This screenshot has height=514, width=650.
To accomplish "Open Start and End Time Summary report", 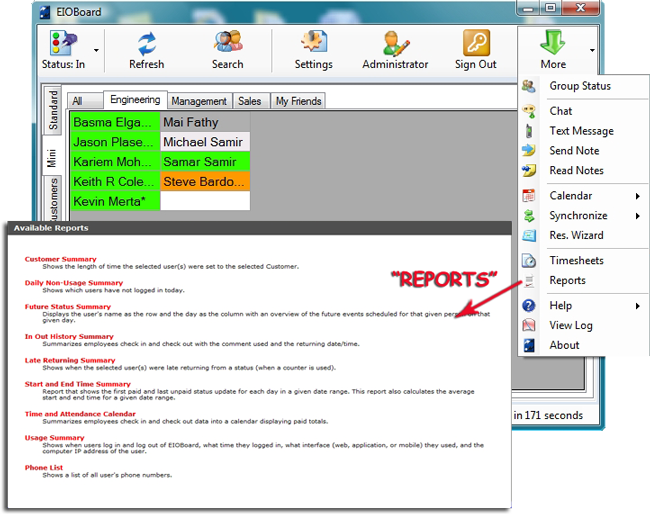I will (x=78, y=384).
